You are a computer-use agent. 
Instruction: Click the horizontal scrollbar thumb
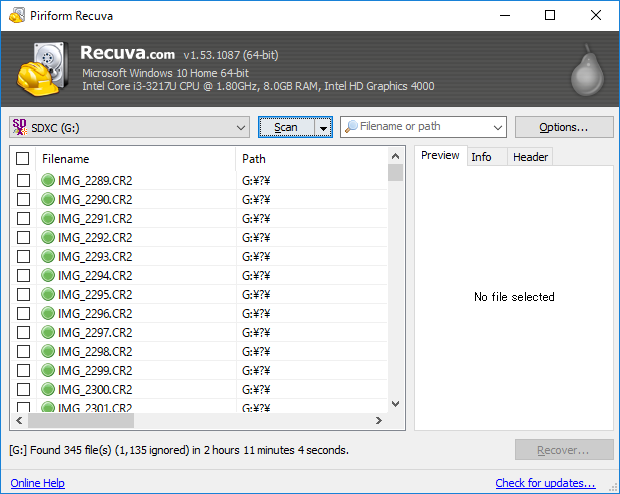81,420
